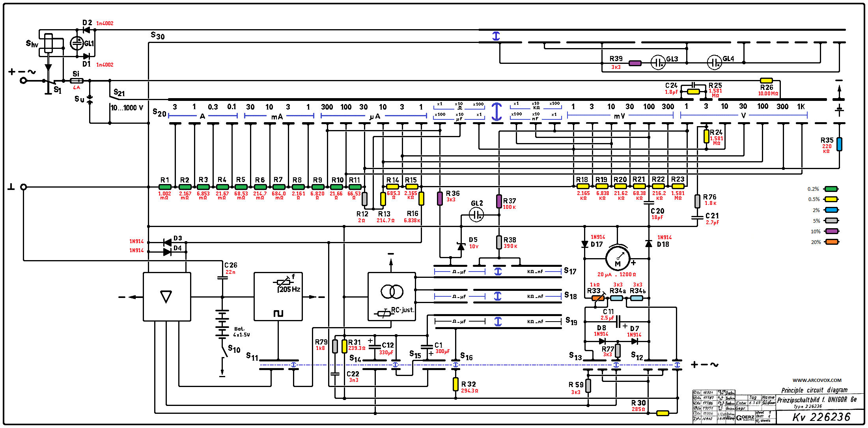Click the grey R59 resistor
The image size is (868, 428).
[588, 386]
